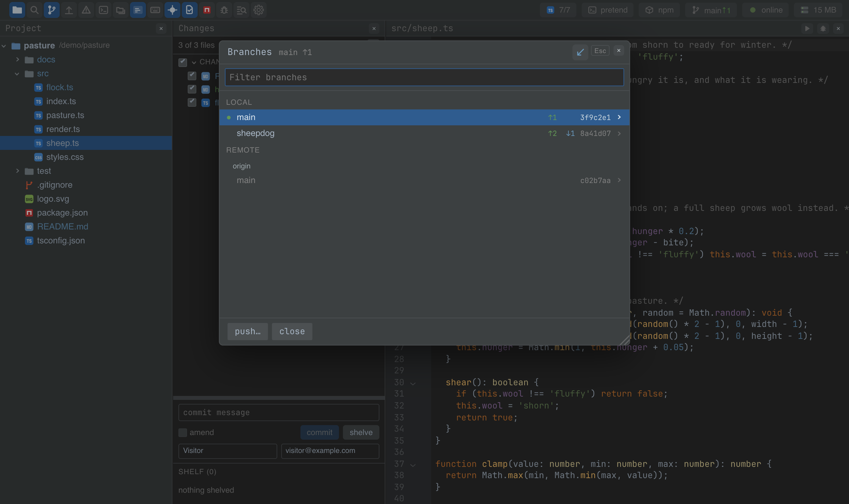Expand the test folder

click(x=18, y=171)
